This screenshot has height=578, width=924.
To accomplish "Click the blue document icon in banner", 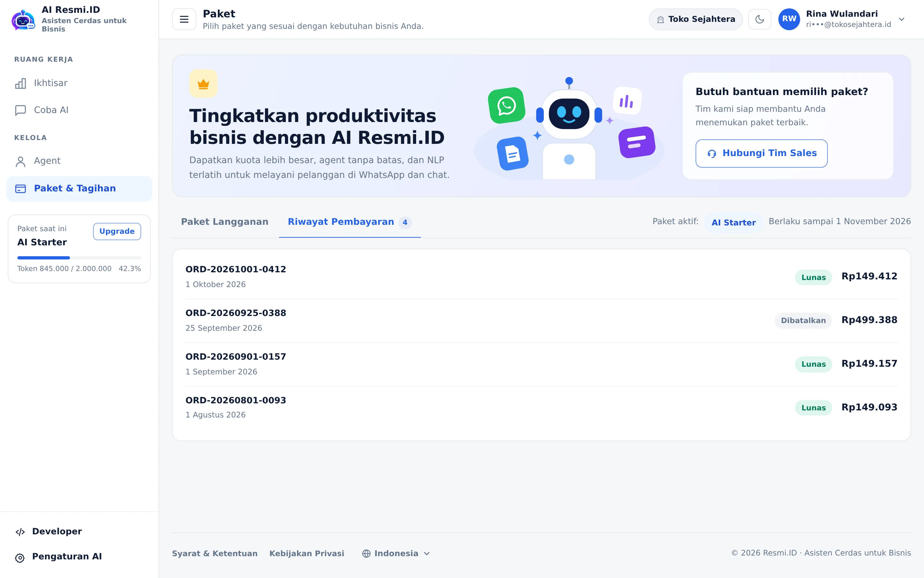I will point(512,154).
